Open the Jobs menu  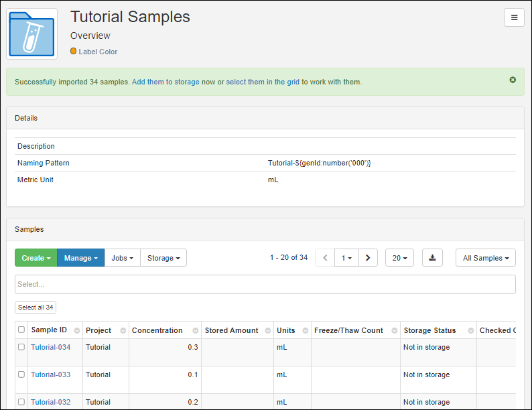(122, 258)
